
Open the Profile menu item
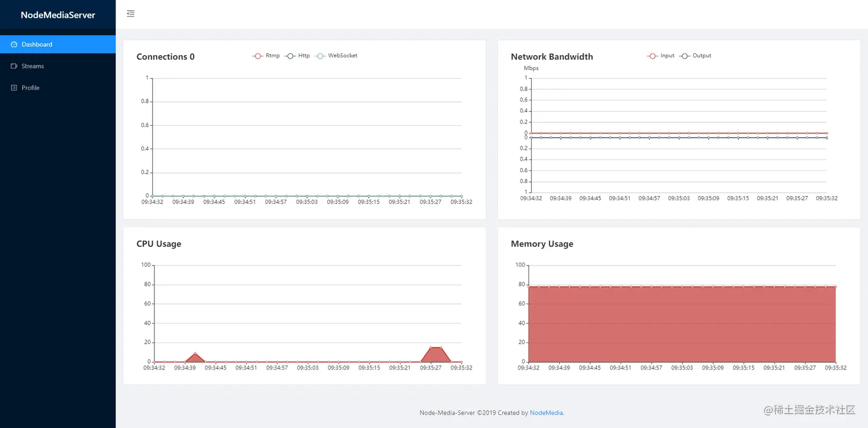(x=30, y=88)
